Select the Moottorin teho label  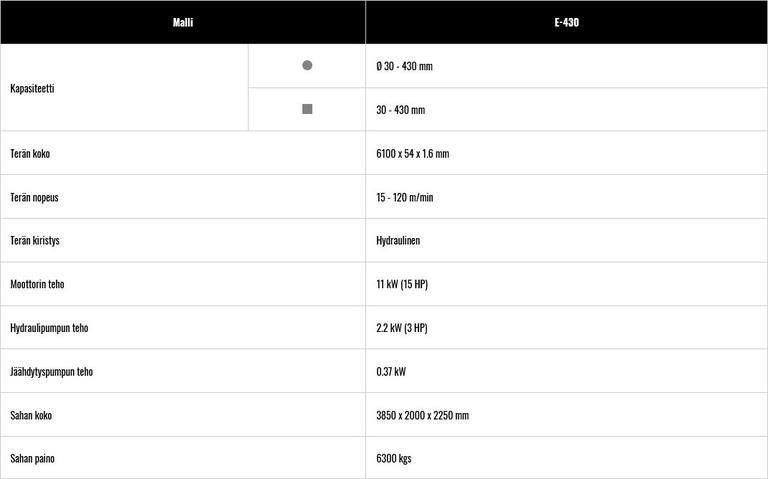[38, 284]
